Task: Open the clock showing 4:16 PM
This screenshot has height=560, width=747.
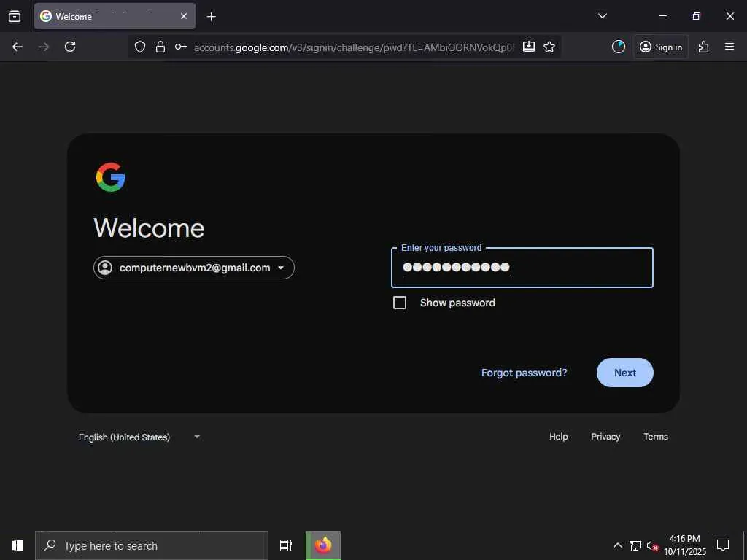Action: click(684, 545)
